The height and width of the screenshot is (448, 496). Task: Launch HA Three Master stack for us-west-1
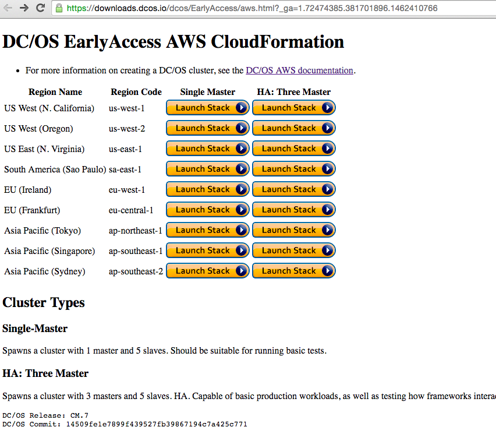(x=294, y=108)
